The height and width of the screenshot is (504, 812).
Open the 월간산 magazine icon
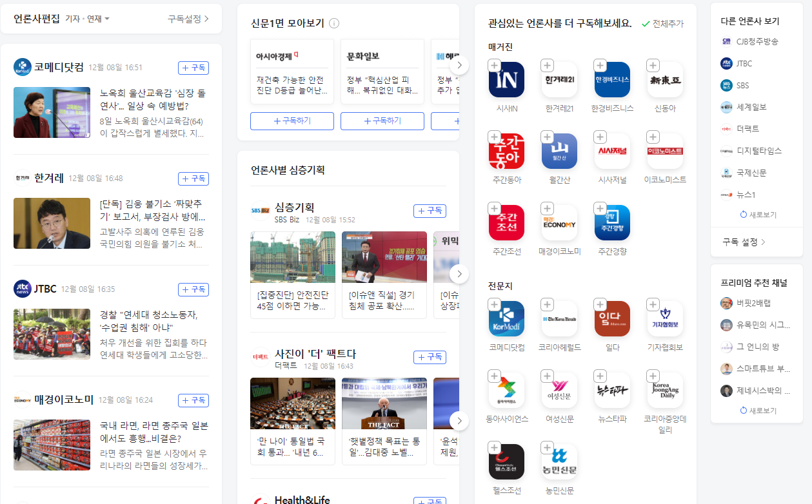coord(559,151)
